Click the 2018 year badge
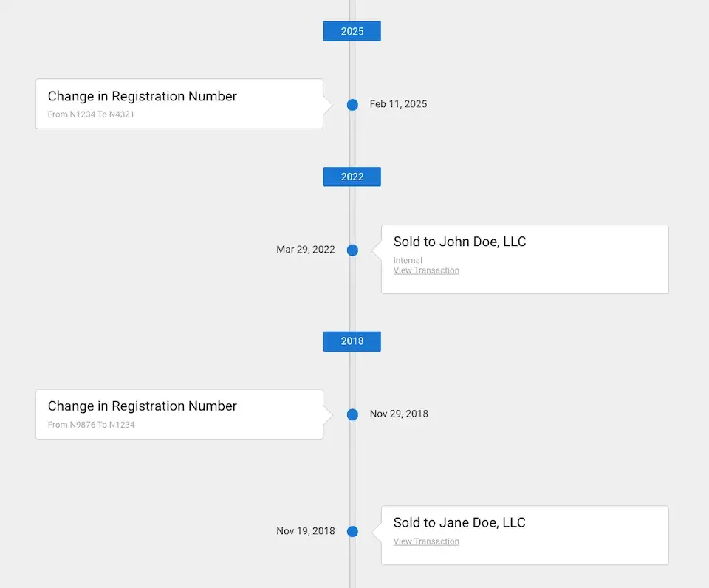The height and width of the screenshot is (588, 709). (x=352, y=341)
